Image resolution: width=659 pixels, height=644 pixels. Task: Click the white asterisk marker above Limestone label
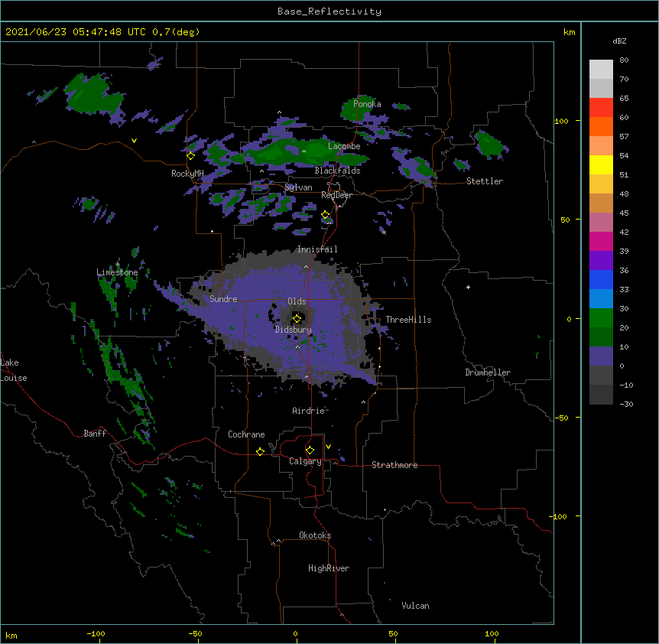117,265
